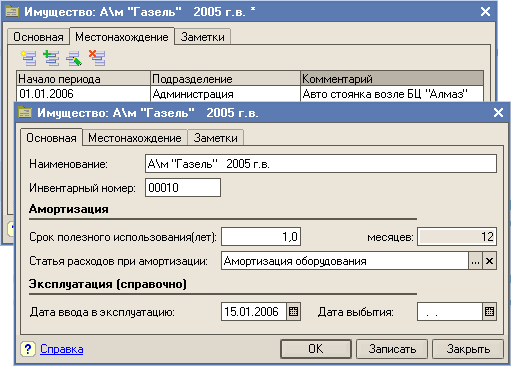Click the Наименование input field
511x366 pixels.
coord(321,163)
